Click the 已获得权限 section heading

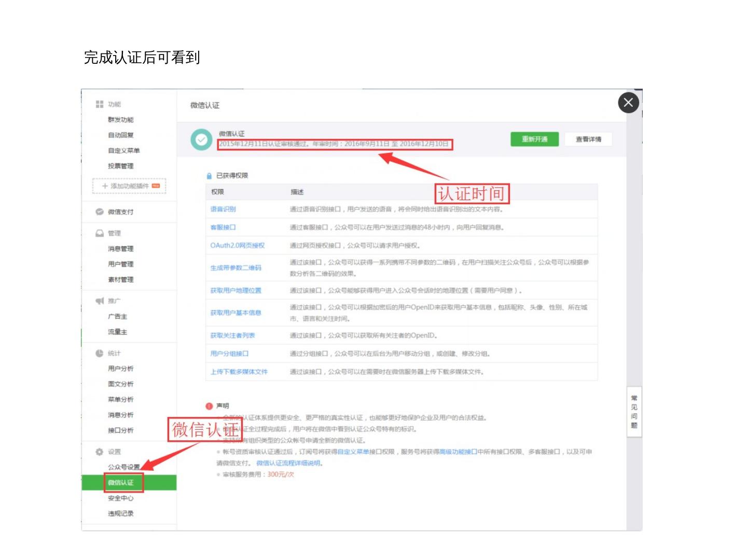point(232,176)
